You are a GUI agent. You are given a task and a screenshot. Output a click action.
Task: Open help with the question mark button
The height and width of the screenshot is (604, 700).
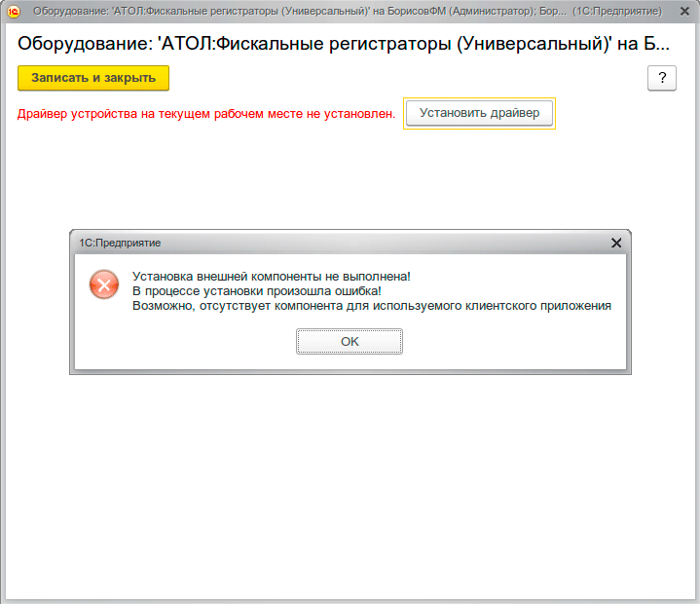pos(662,78)
